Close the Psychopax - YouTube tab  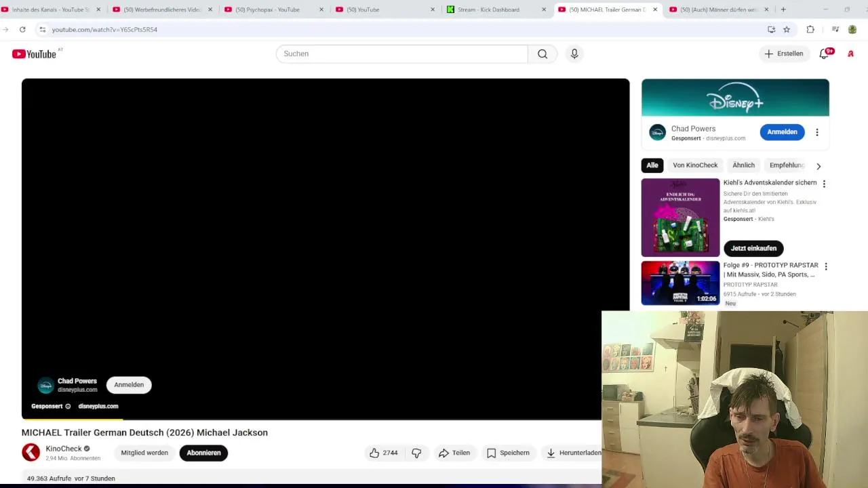point(321,9)
